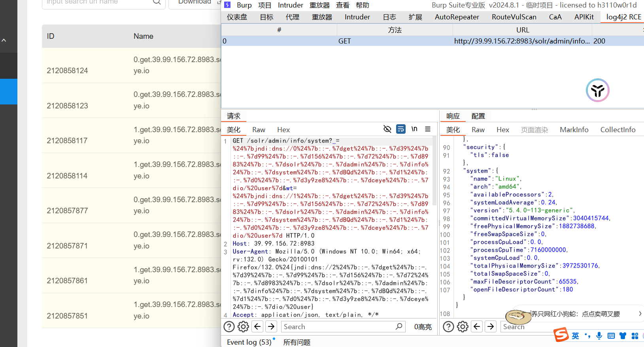Collapse sidebar with the up chevron
644x347 pixels.
click(4, 40)
